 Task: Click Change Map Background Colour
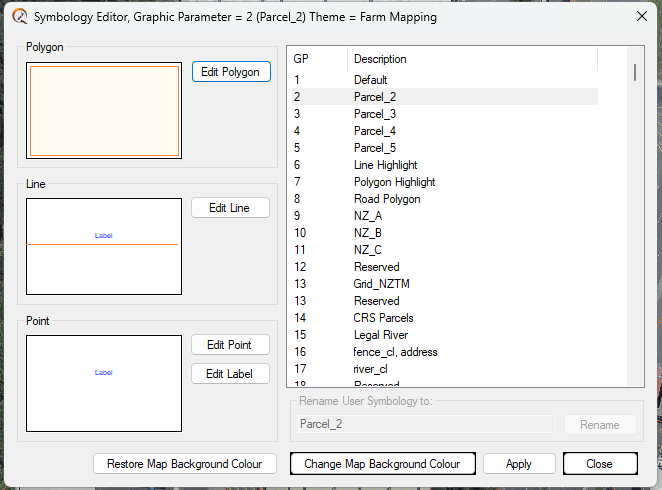382,464
